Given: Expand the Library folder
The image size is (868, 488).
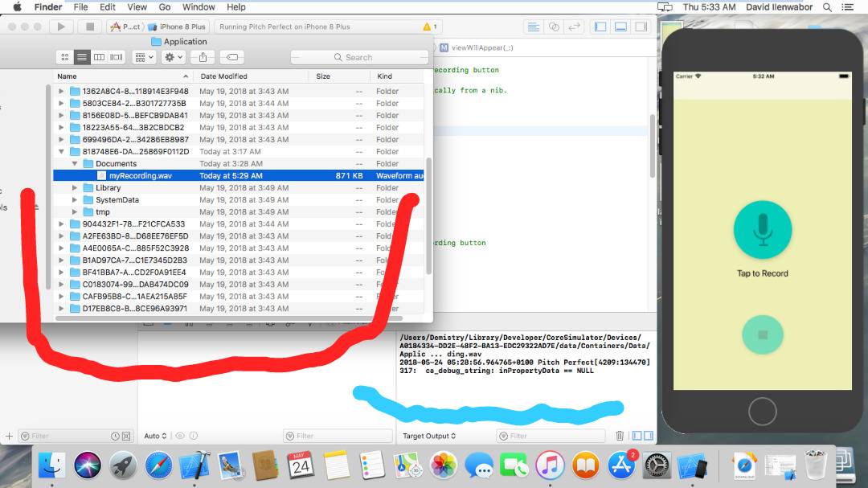Looking at the screenshot, I should [75, 188].
